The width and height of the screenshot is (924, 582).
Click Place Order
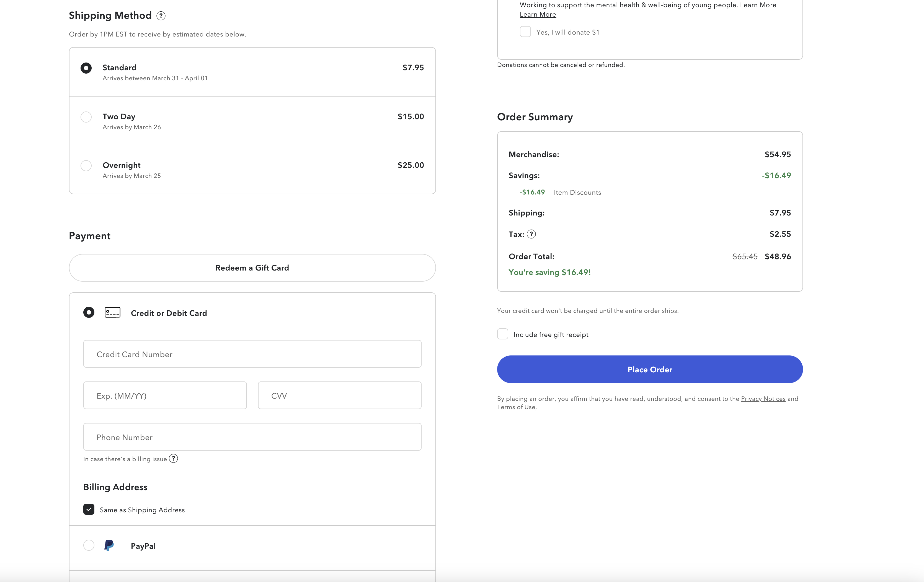tap(649, 369)
